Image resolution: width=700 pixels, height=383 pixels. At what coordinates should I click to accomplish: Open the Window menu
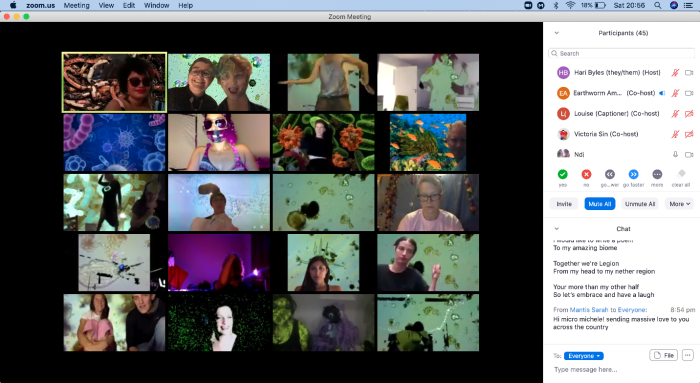pos(156,5)
